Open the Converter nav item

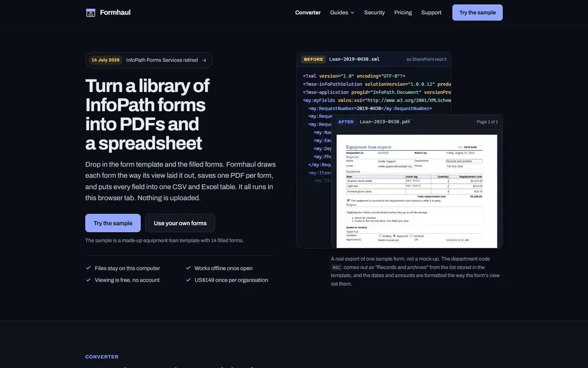(308, 12)
